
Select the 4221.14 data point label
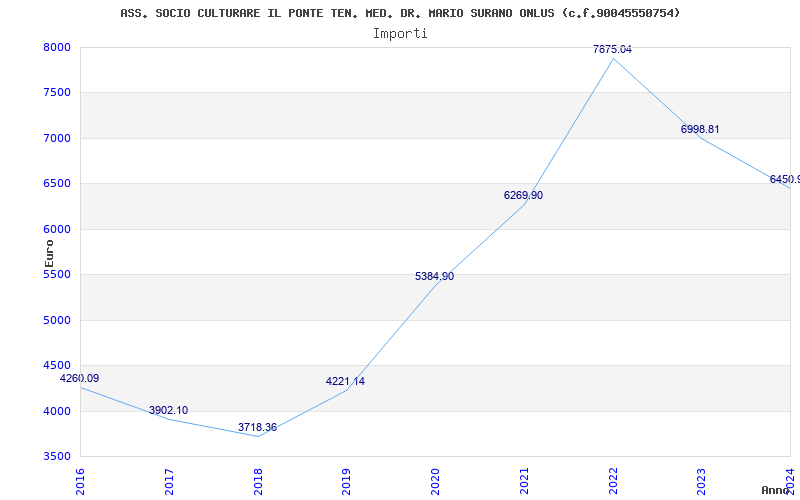point(345,381)
